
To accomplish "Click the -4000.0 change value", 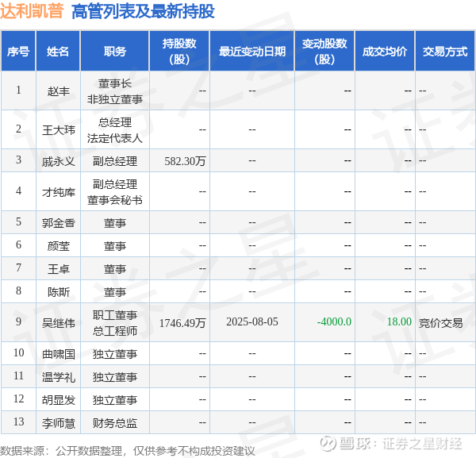I will (334, 321).
